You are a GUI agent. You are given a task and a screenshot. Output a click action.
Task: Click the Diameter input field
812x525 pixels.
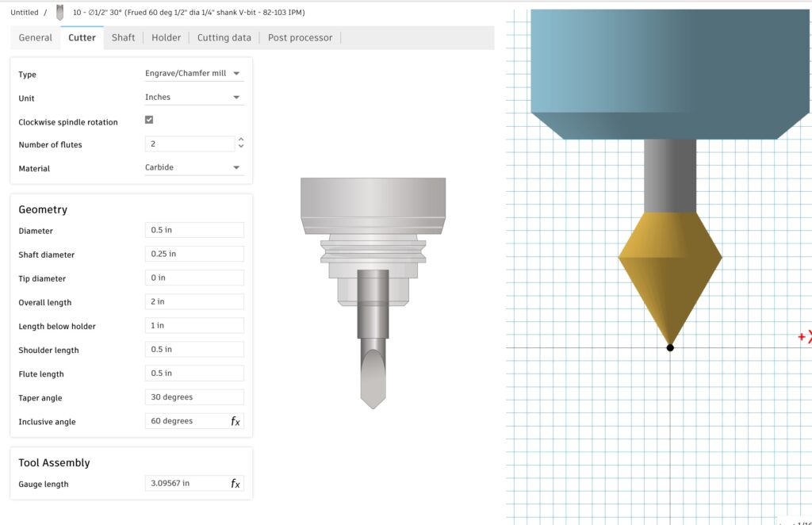194,231
